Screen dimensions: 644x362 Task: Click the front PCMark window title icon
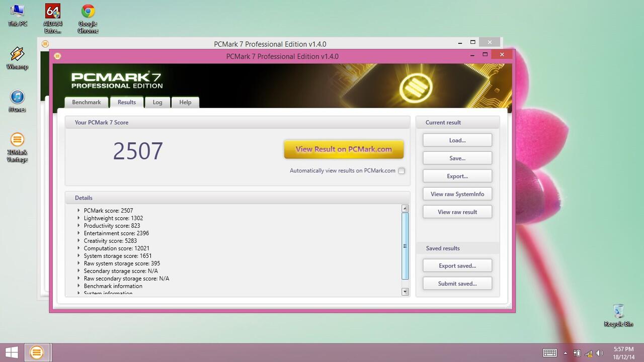pyautogui.click(x=57, y=56)
